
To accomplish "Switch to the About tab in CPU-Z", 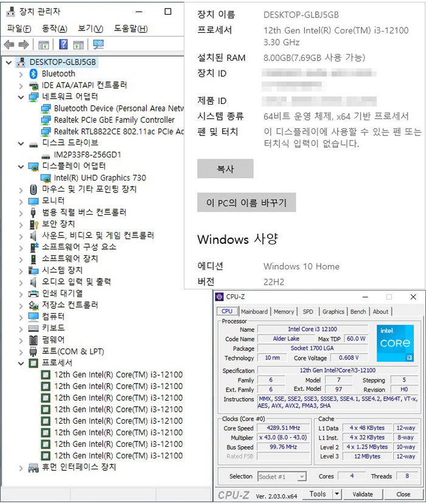I will tap(380, 311).
